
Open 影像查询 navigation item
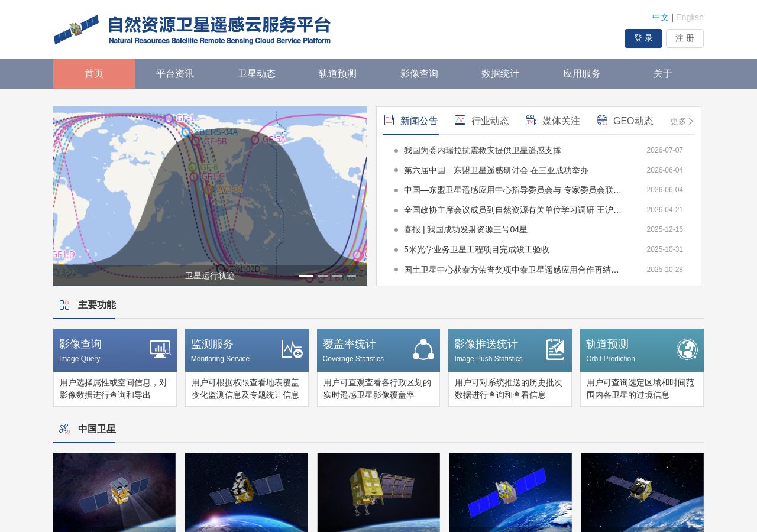point(419,74)
